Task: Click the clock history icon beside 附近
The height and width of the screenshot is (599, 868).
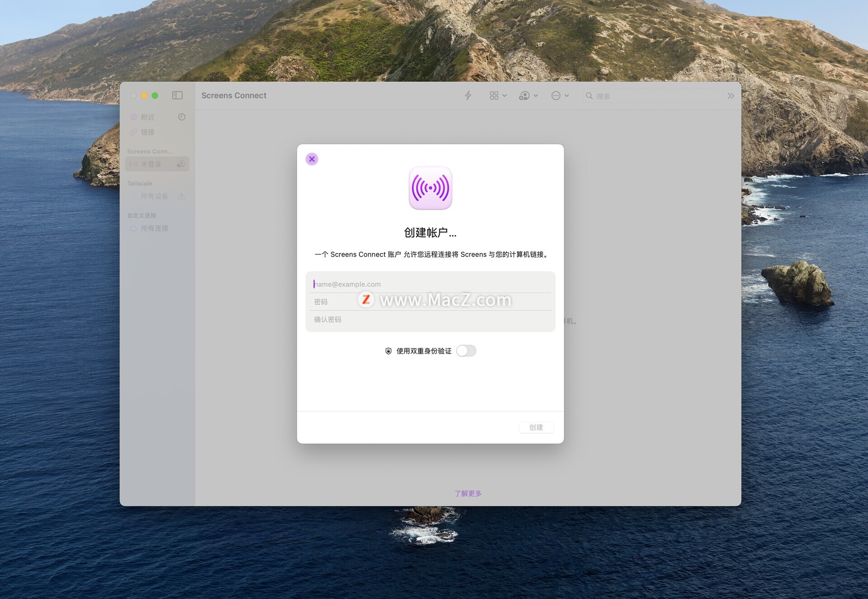Action: pyautogui.click(x=182, y=117)
